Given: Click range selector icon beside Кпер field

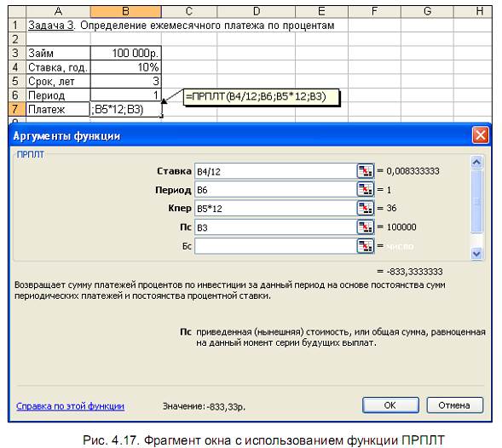Looking at the screenshot, I should [x=366, y=209].
